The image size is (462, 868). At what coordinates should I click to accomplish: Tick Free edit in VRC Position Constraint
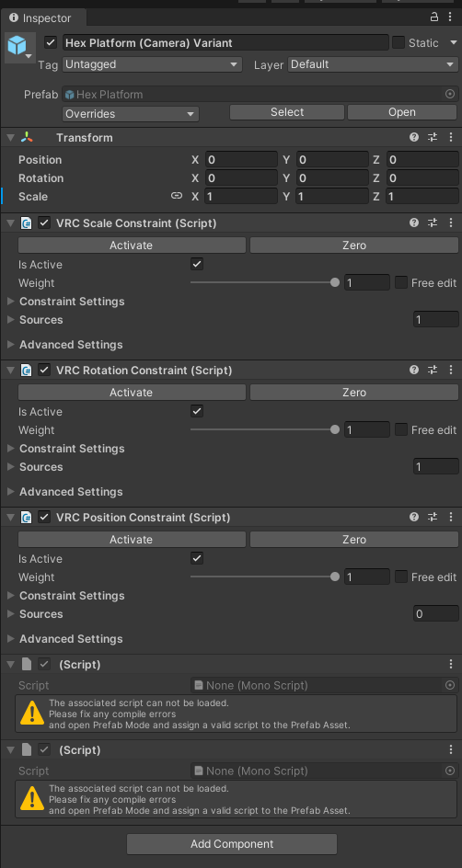401,577
